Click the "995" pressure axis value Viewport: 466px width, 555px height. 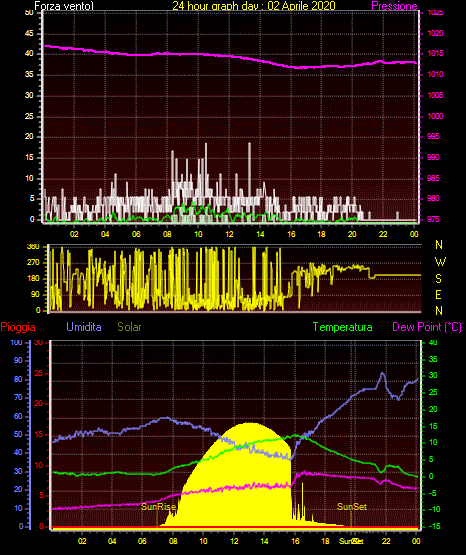tap(433, 136)
